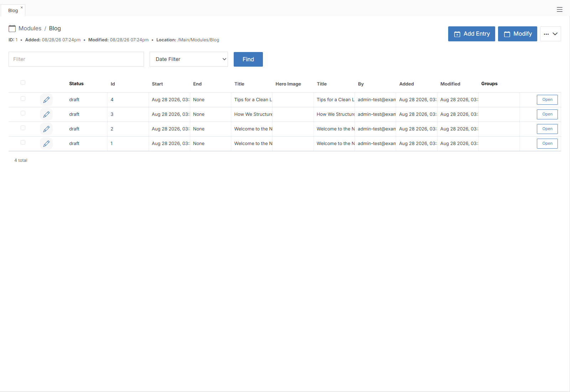Click the By column header

click(x=361, y=84)
